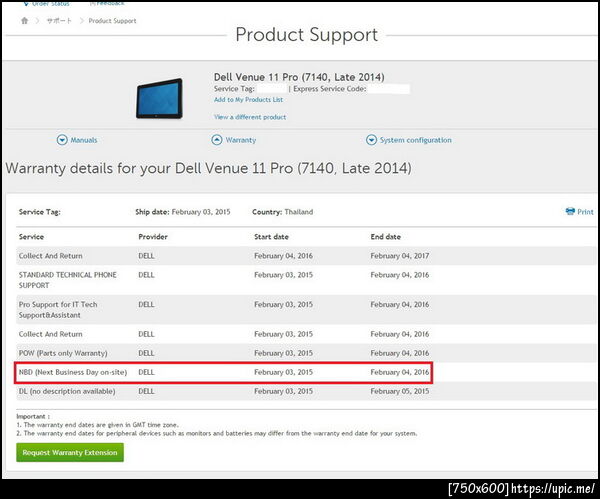The image size is (600, 499).
Task: Open the System configuration tab label
Action: coord(416,140)
